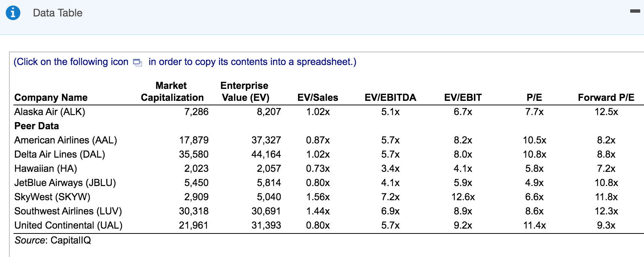Image resolution: width=644 pixels, height=257 pixels.
Task: Click Hawaiian enterprise value 2,057
Action: (x=269, y=168)
